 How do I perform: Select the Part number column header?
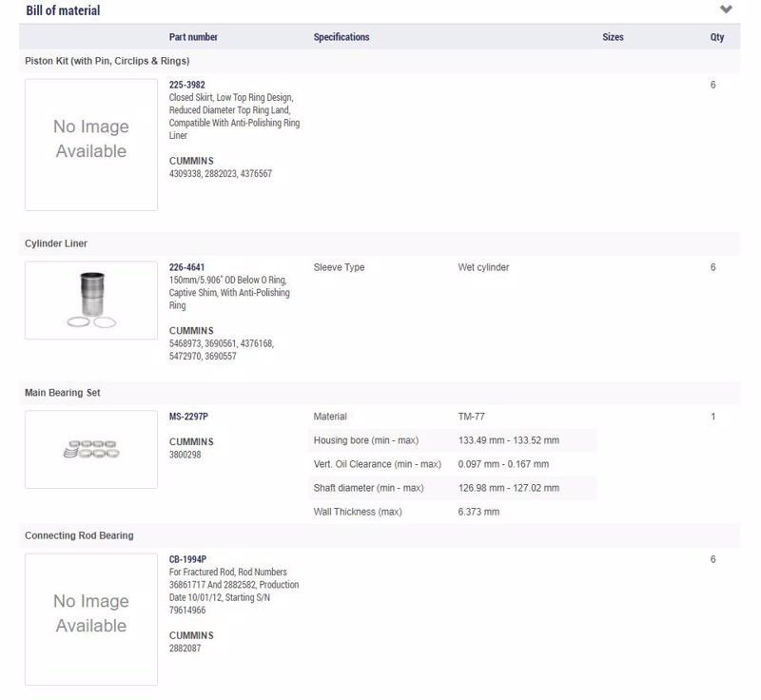(x=193, y=37)
